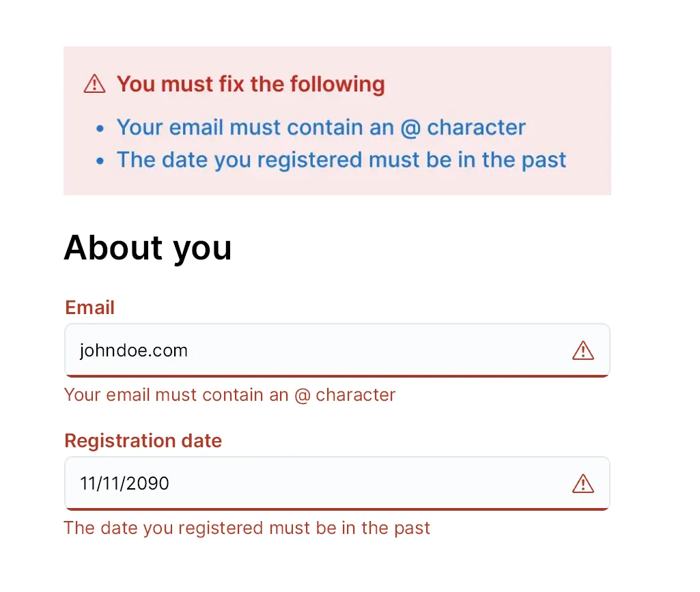Open the 'The date you registered must be in the past' link

point(341,159)
